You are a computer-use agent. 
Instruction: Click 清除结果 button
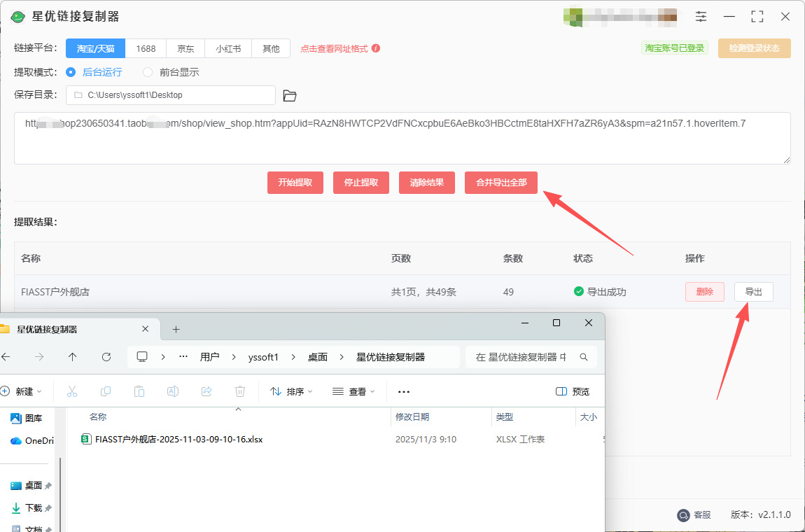click(x=426, y=183)
